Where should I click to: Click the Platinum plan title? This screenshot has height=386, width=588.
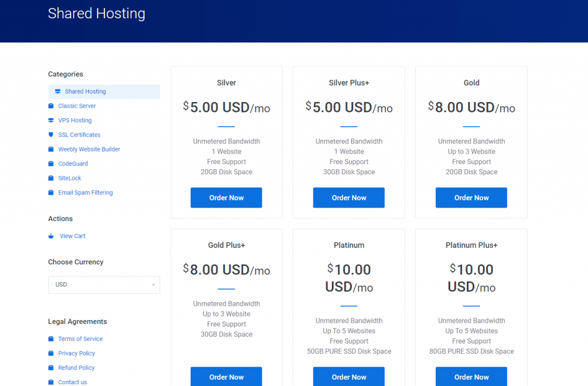(x=349, y=245)
